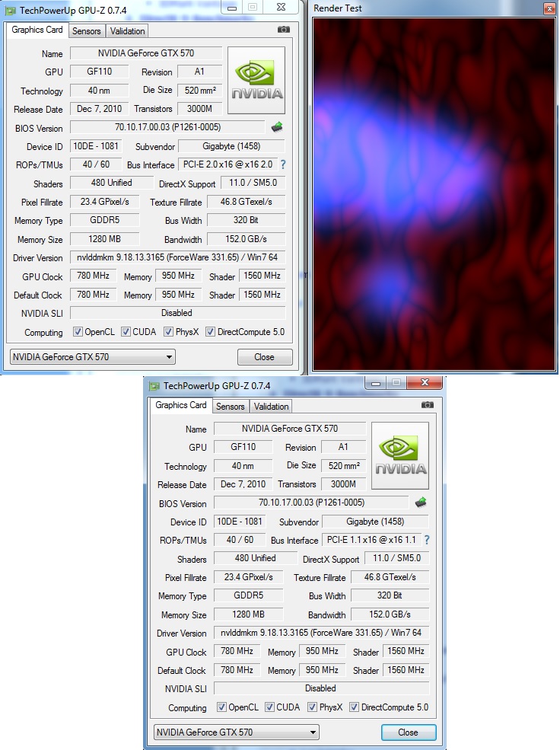Screen dimensions: 560x750
Task: Click NVIDIA SLI Disabled field in bottom window
Action: 322,688
